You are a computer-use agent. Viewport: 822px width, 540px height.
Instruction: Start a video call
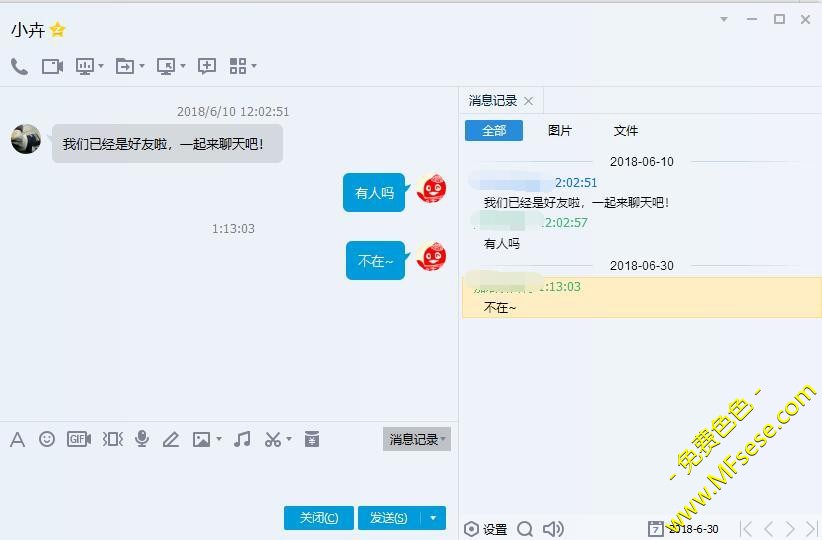tap(52, 67)
